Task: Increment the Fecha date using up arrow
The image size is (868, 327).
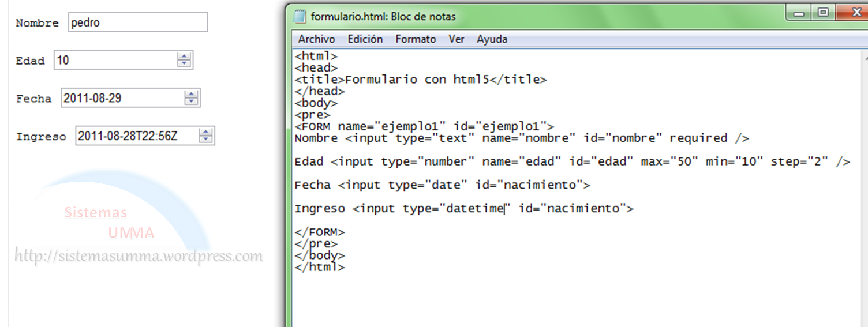Action: pos(191,95)
